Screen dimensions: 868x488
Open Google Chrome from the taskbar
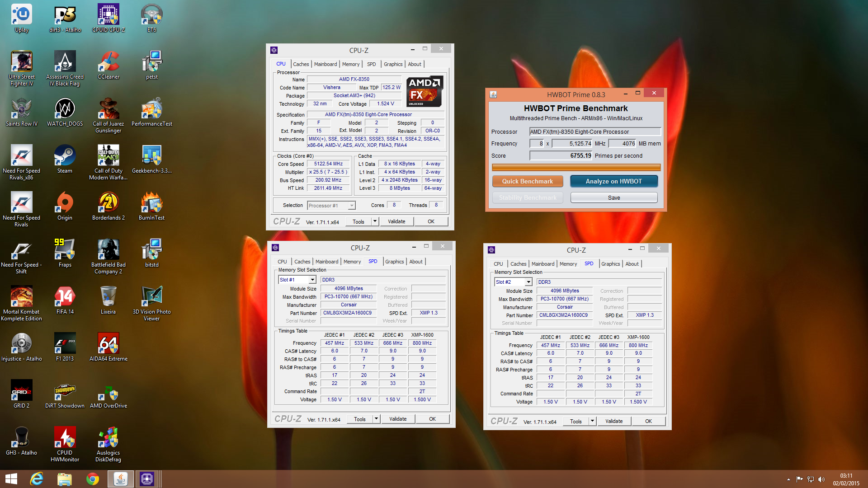pyautogui.click(x=92, y=479)
